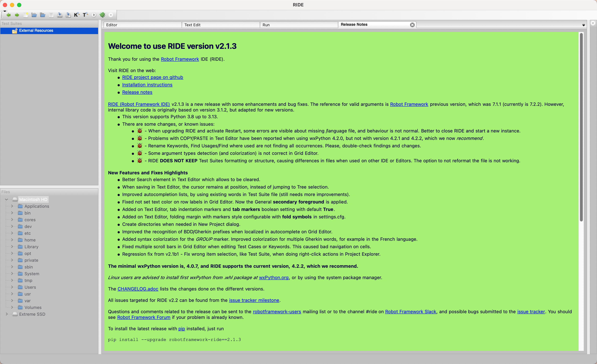Switch to the Text Edit tab

click(220, 25)
